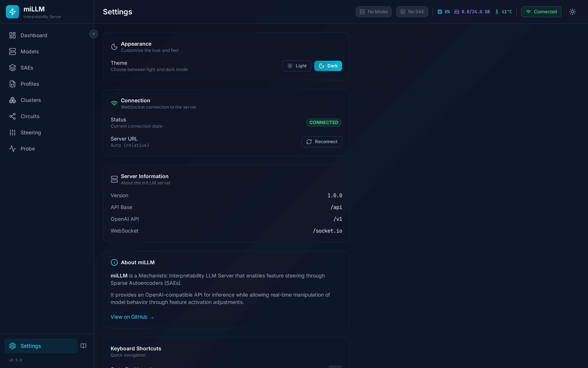Viewport: 588px width, 368px height.
Task: Click the WebSocket value /socket.io
Action: click(327, 231)
